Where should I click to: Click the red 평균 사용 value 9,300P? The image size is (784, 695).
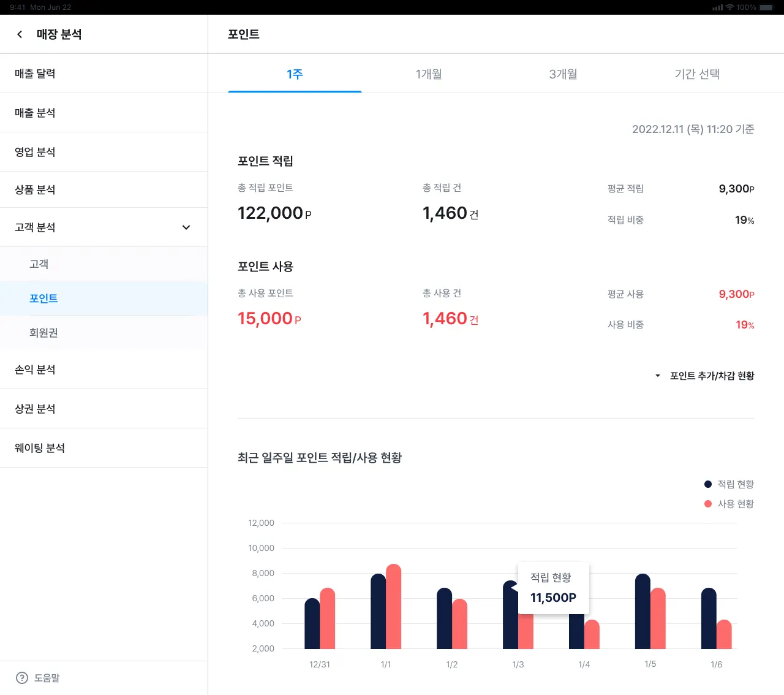point(737,294)
